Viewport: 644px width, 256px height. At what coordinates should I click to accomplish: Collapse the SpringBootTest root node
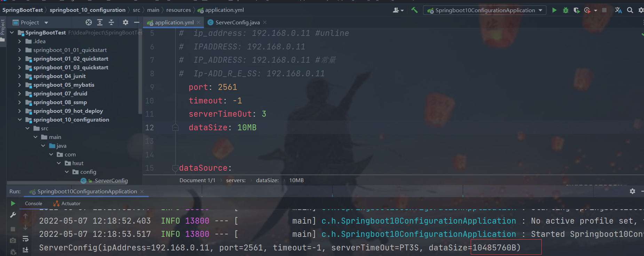coord(12,32)
